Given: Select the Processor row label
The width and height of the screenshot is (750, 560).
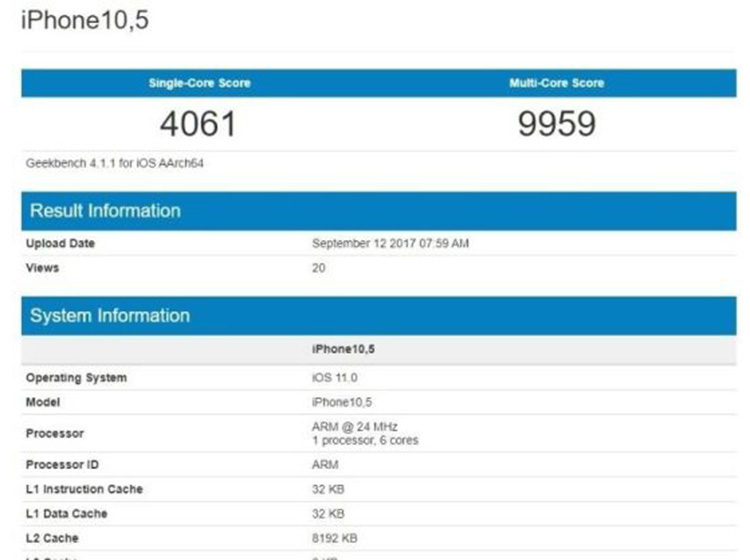Looking at the screenshot, I should pyautogui.click(x=55, y=433).
